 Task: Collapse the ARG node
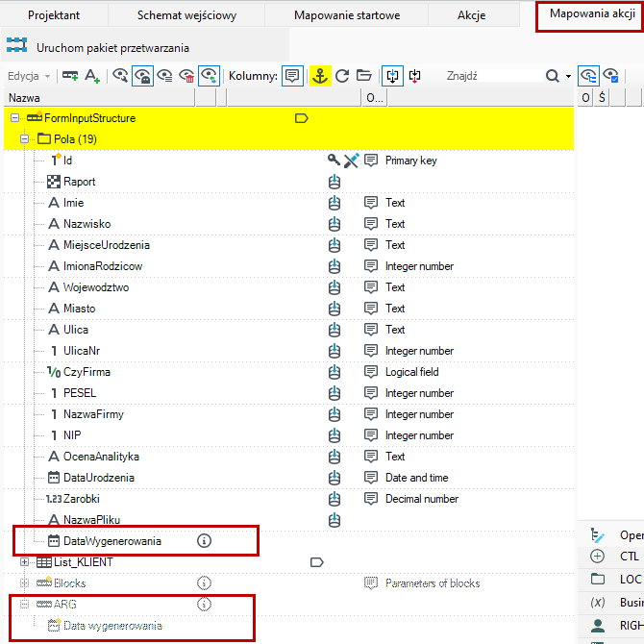point(25,605)
